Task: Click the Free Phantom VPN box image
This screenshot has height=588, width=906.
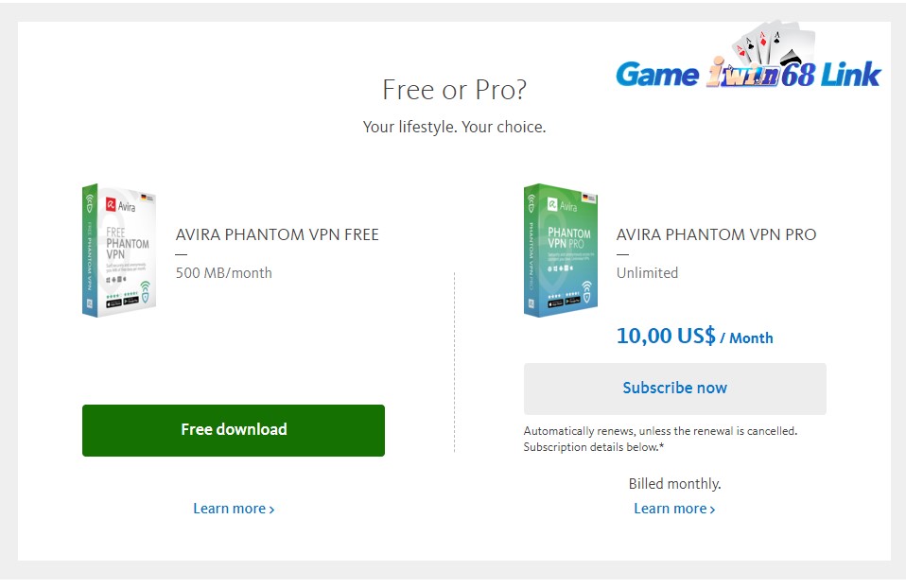Action: (x=119, y=249)
